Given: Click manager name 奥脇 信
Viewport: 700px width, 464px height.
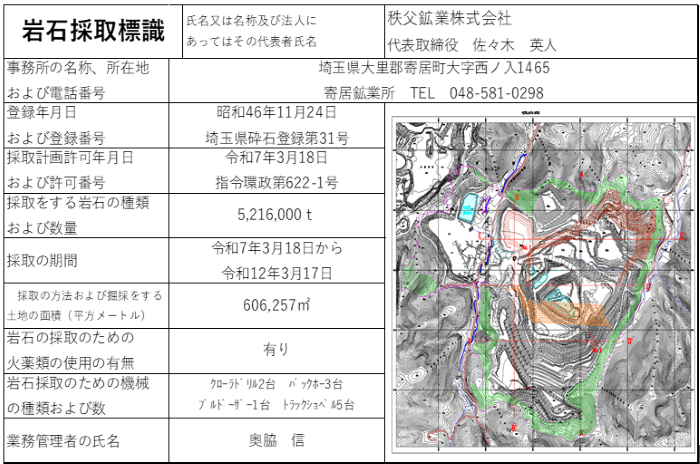Looking at the screenshot, I should [276, 440].
